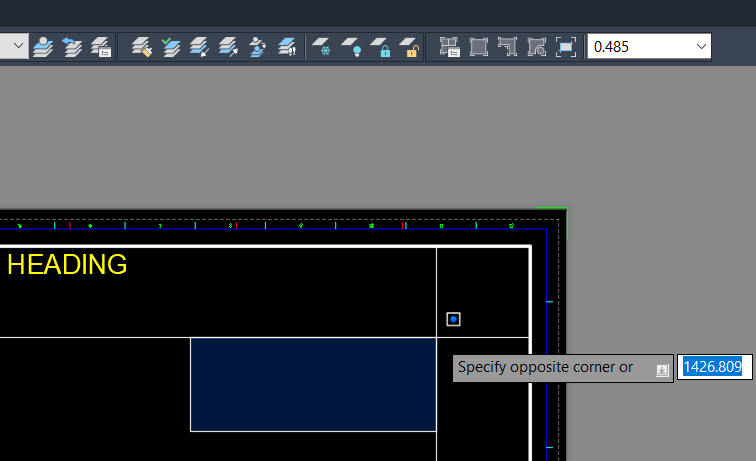Select the Single Viewport icon

point(478,47)
